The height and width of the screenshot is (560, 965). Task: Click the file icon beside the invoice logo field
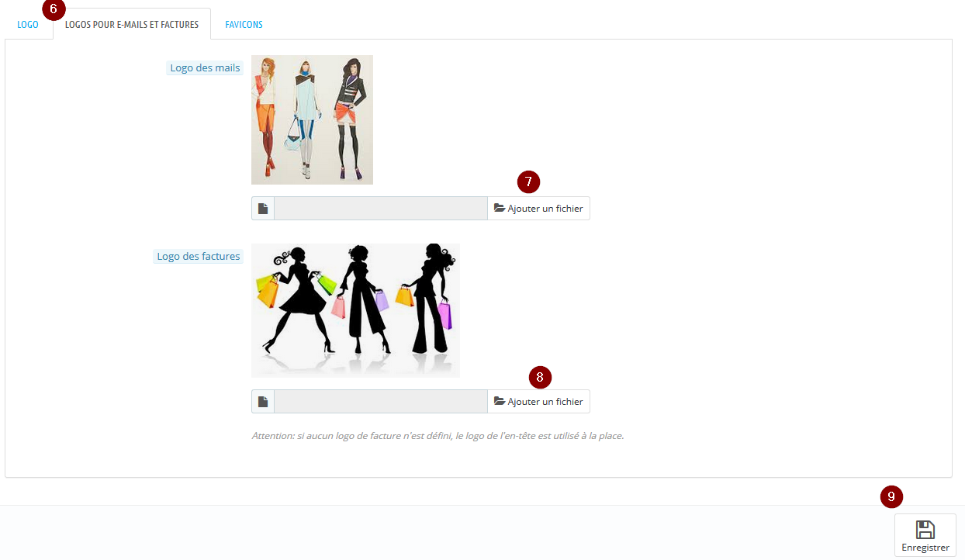point(263,401)
